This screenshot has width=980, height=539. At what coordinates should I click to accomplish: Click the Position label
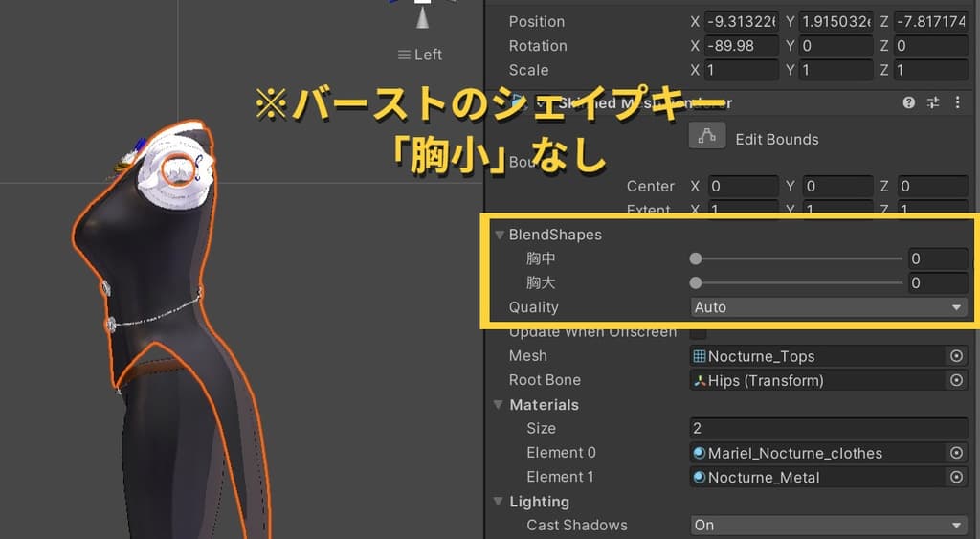536,21
